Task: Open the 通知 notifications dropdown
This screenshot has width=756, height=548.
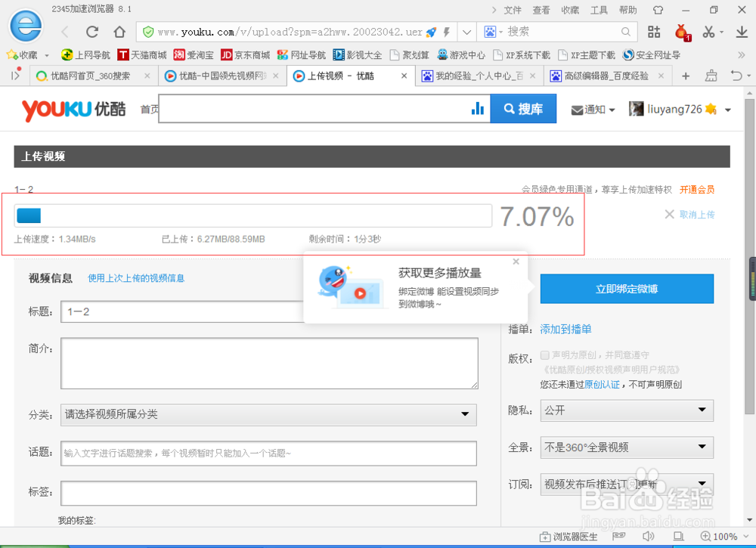Action: (x=593, y=110)
